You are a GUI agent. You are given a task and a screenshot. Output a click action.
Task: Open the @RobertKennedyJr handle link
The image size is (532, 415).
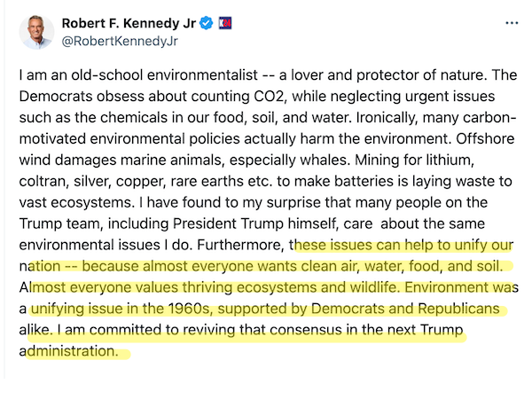120,41
